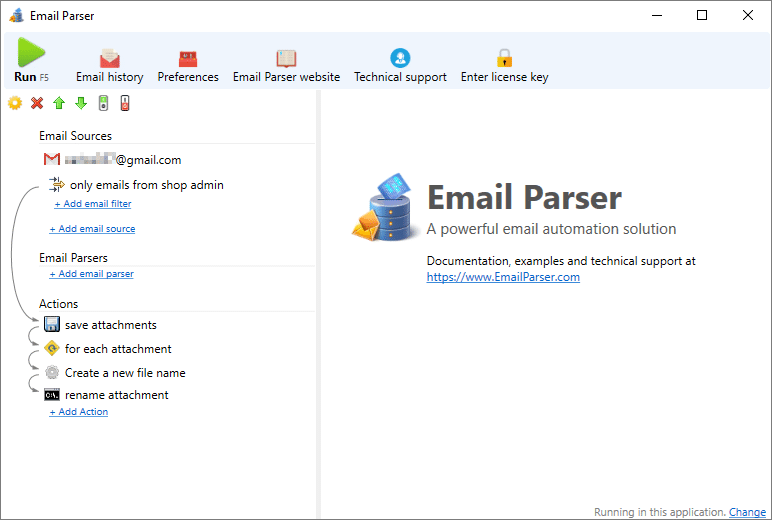Click the 'Technical support' toolbar label
This screenshot has height=520, width=772.
(400, 77)
